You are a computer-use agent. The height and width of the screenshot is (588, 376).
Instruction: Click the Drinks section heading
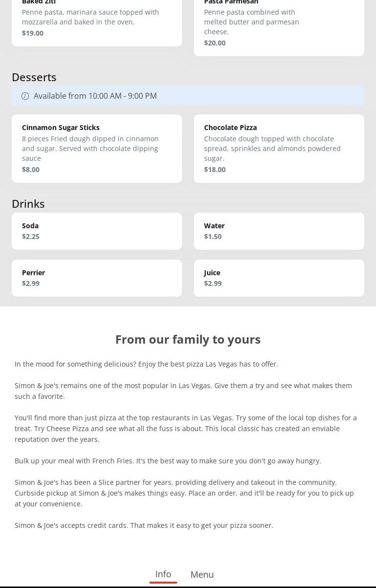pos(28,204)
